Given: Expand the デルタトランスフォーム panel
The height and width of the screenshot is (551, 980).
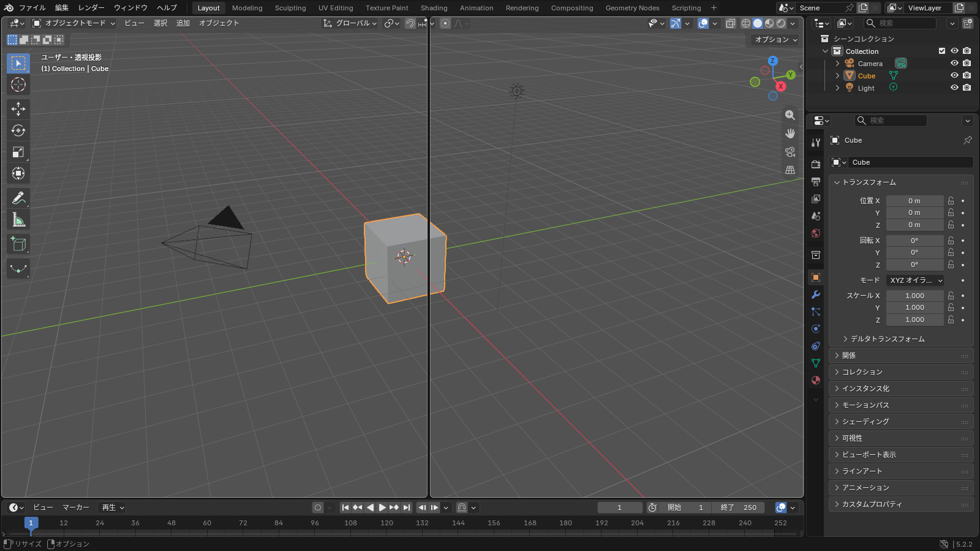Looking at the screenshot, I should point(887,339).
